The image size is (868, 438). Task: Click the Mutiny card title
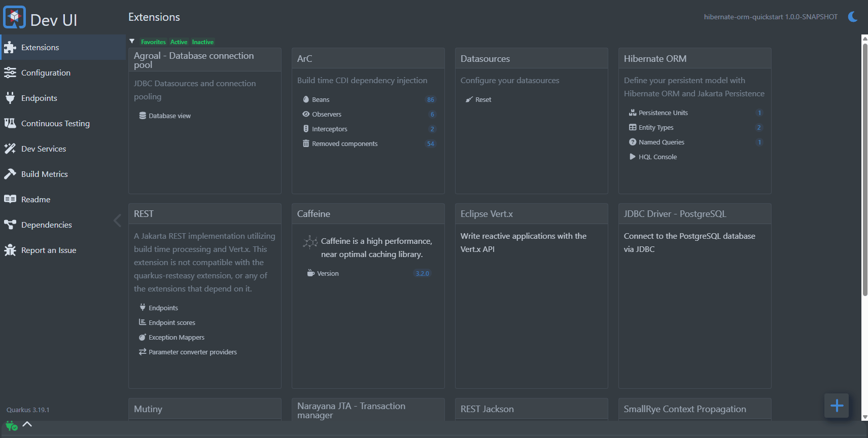click(148, 409)
